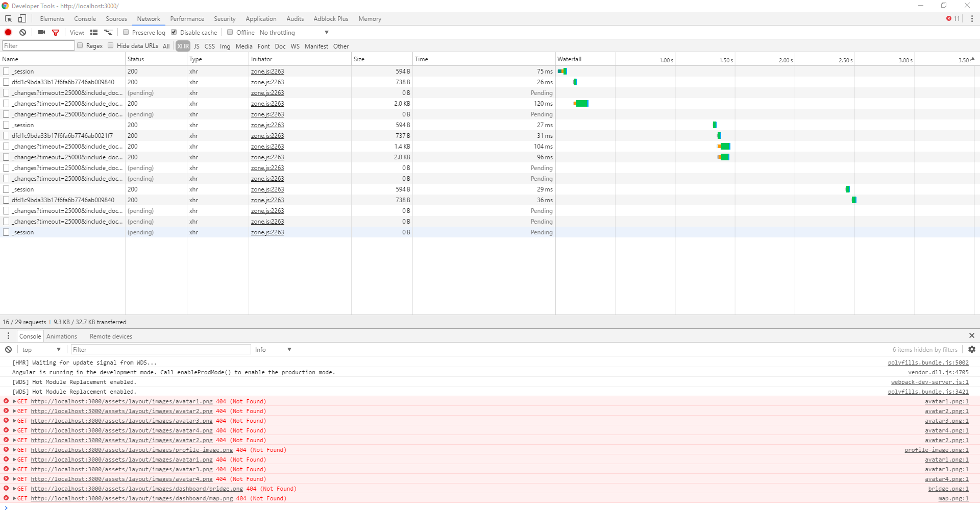This screenshot has height=531, width=980.
Task: Open the zone.js:2263 initiator link
Action: (x=267, y=71)
